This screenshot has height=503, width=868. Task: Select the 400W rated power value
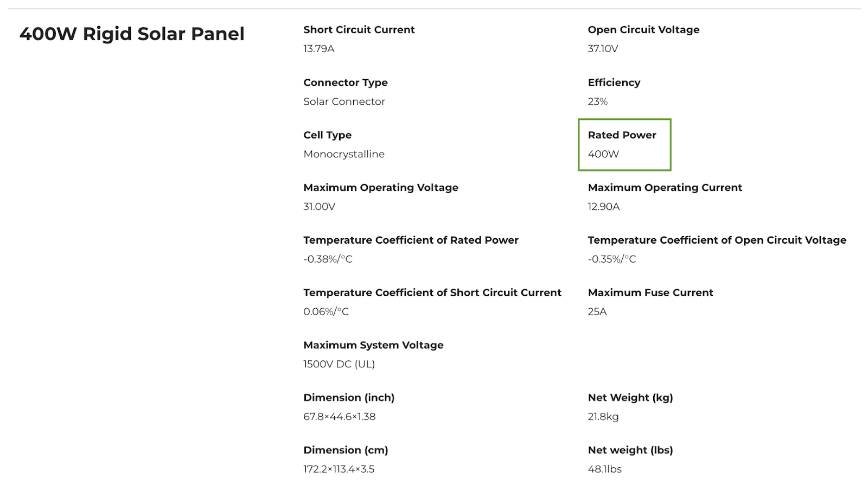click(603, 154)
